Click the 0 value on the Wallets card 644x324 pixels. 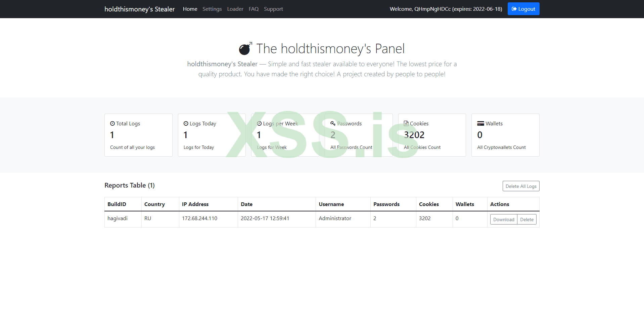point(480,135)
